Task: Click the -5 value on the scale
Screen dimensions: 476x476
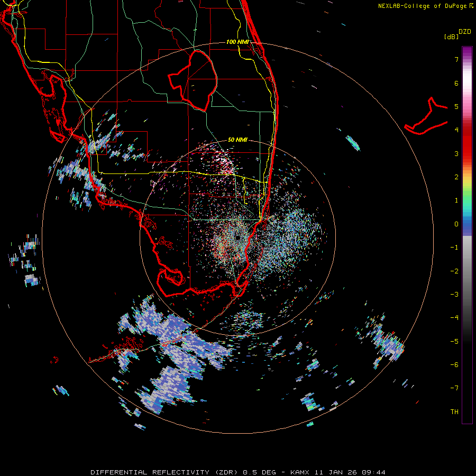Action: pyautogui.click(x=454, y=342)
